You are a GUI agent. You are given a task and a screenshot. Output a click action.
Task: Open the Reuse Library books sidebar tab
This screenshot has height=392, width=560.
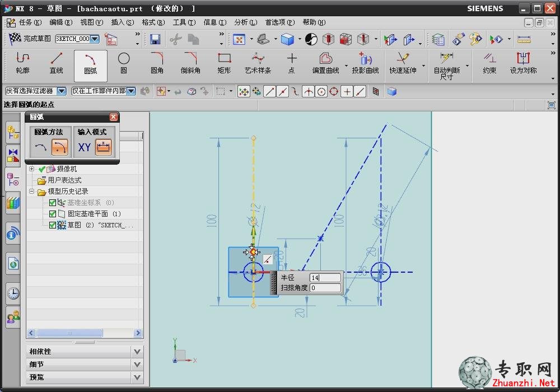click(x=13, y=203)
